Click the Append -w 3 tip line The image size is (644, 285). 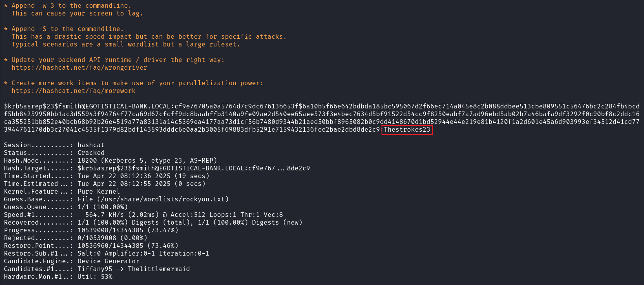point(68,5)
